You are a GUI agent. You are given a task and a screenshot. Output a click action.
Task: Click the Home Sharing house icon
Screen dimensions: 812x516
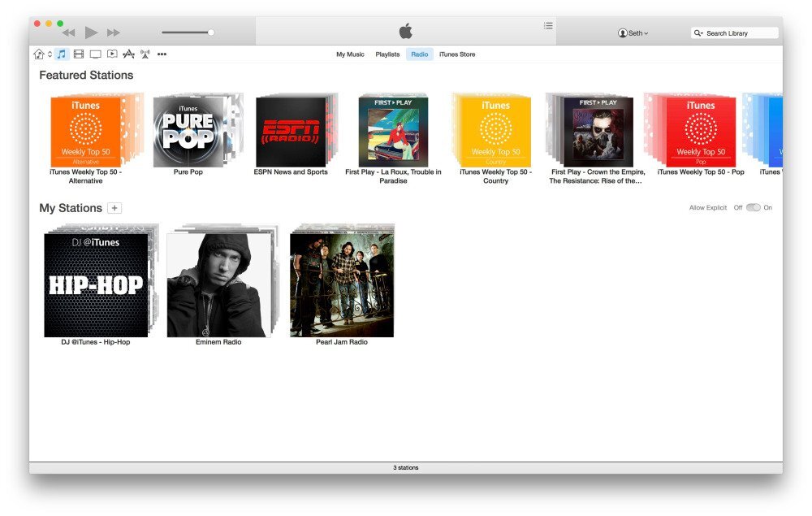point(37,54)
